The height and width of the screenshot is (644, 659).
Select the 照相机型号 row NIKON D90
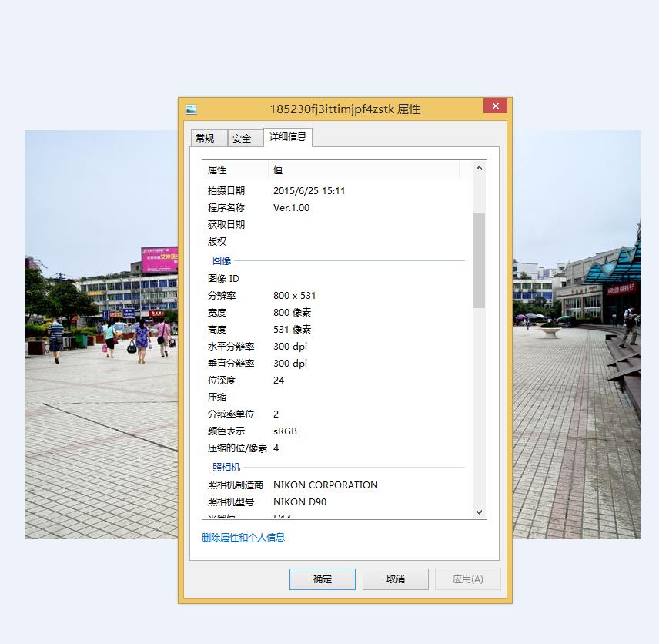click(x=299, y=502)
